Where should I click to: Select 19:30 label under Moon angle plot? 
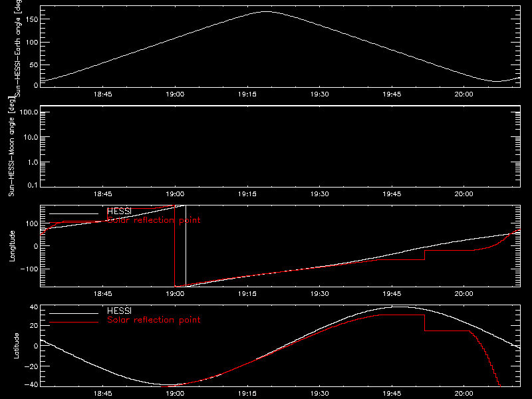(320, 194)
